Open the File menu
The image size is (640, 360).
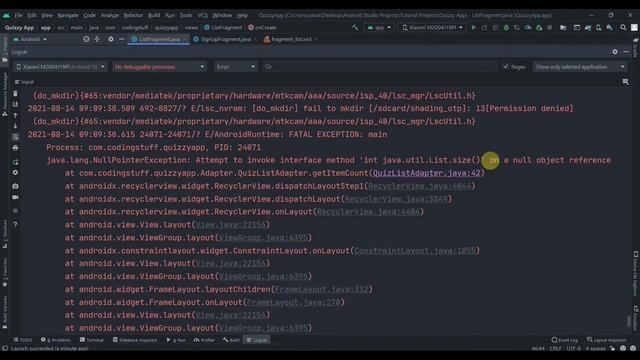19,15
